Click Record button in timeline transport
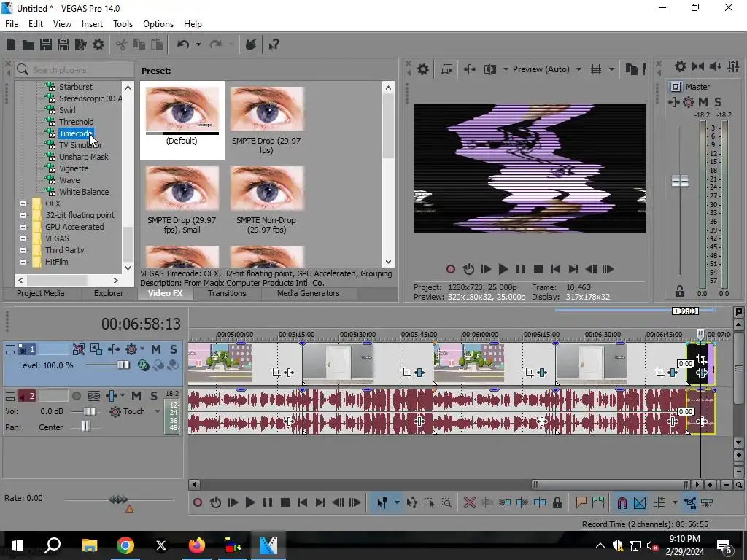Viewport: 747px width, 560px height. tap(197, 503)
